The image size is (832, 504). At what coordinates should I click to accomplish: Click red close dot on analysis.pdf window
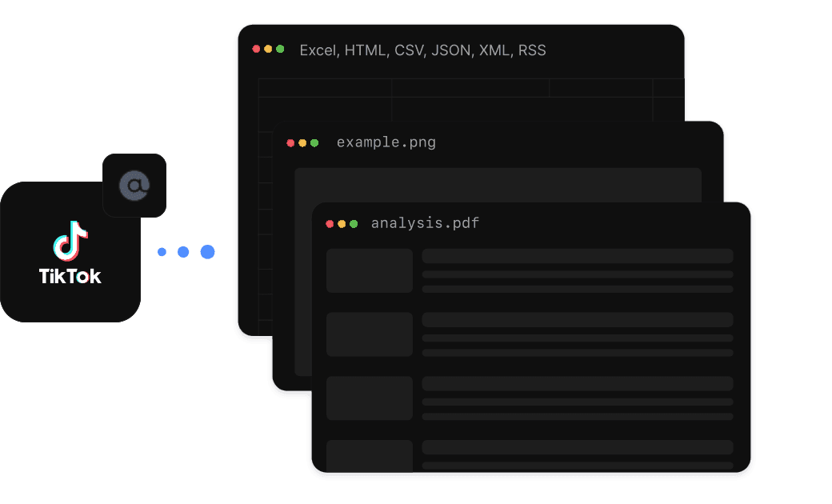tap(330, 224)
